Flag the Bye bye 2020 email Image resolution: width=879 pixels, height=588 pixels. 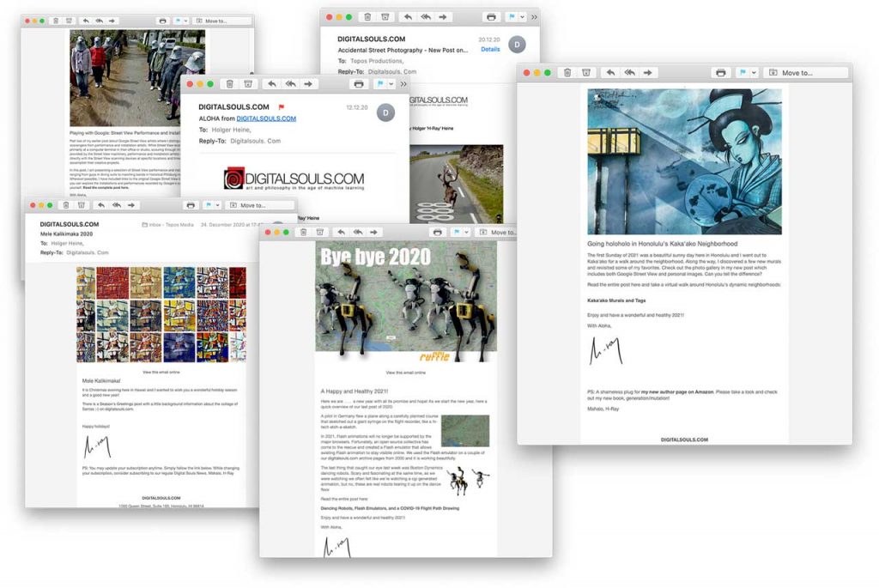click(457, 232)
